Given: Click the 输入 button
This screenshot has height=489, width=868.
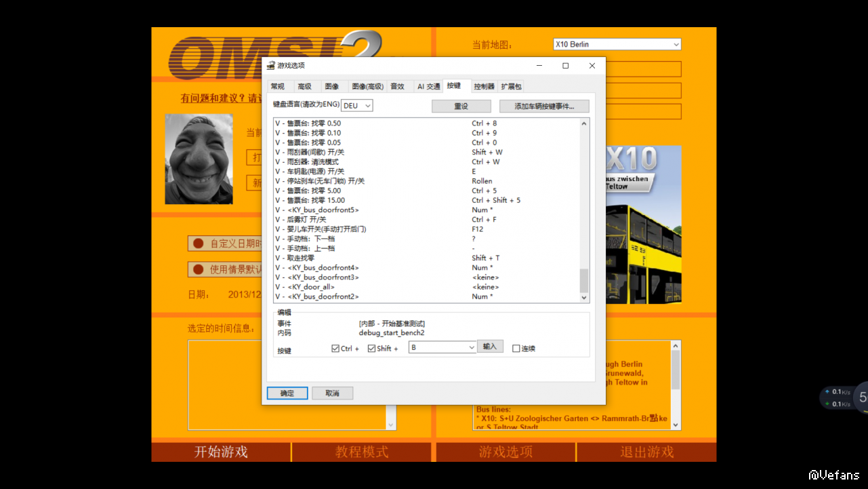Looking at the screenshot, I should point(490,347).
